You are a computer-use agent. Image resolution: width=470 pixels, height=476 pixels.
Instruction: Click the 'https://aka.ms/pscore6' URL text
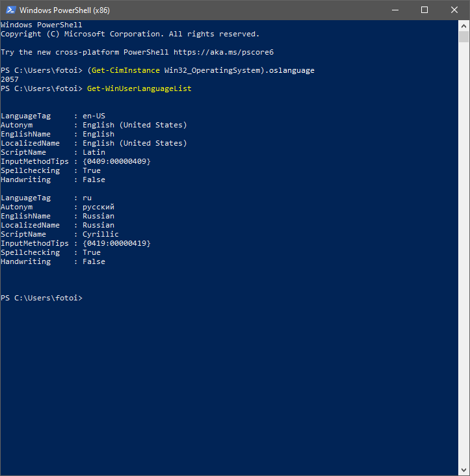click(224, 52)
